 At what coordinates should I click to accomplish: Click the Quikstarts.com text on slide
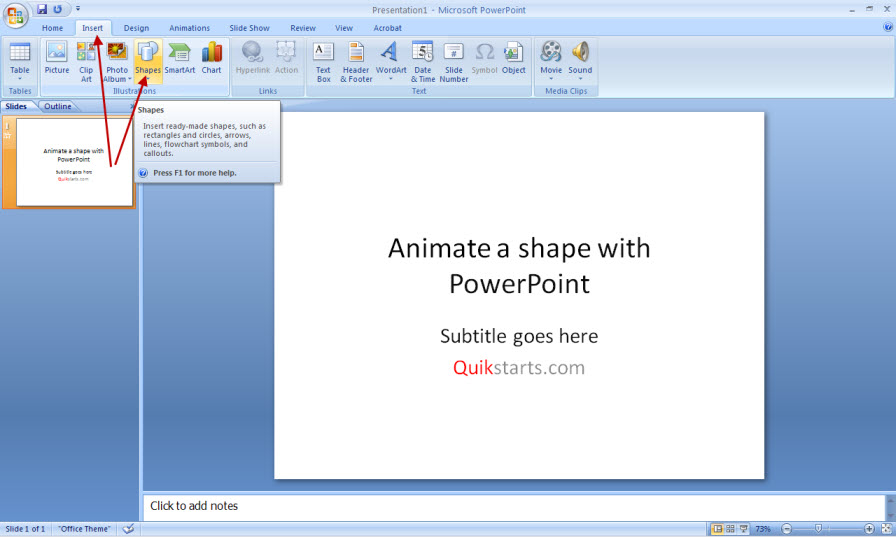(x=519, y=367)
